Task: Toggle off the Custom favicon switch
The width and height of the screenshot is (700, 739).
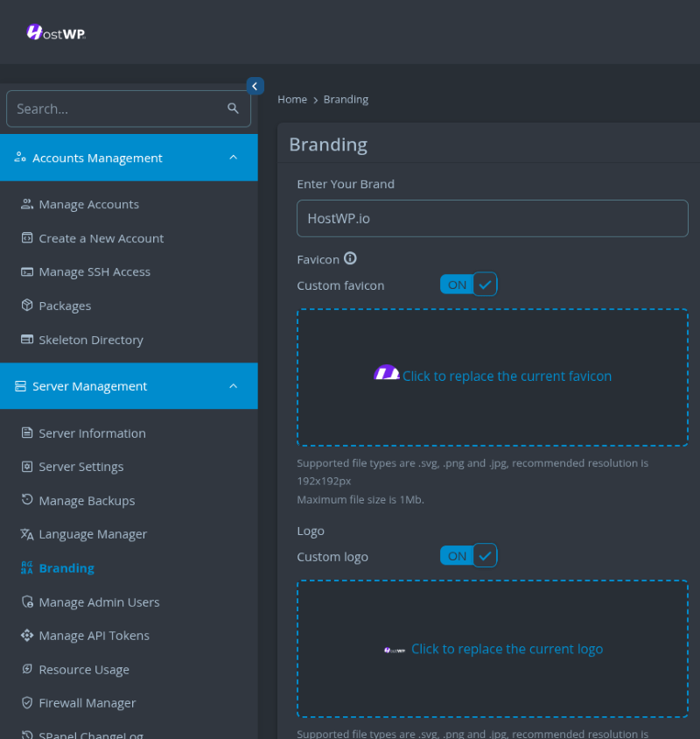Action: point(468,284)
